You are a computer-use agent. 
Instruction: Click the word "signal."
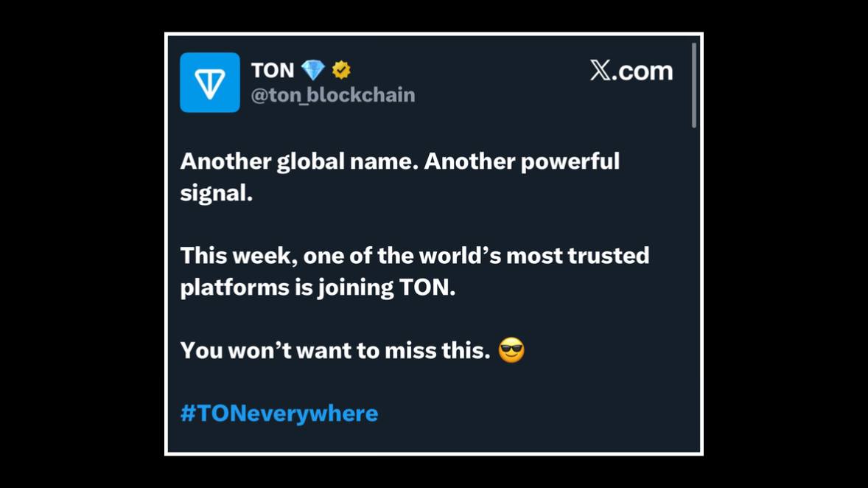[x=217, y=194]
